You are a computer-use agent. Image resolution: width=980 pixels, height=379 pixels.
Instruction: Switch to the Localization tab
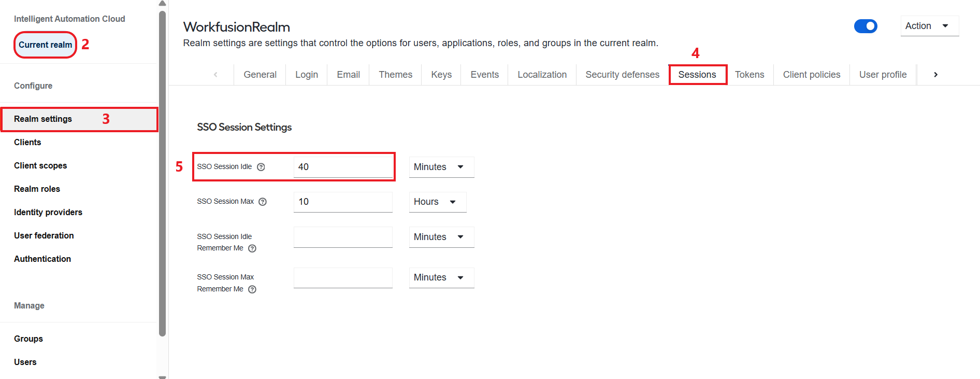click(x=542, y=75)
